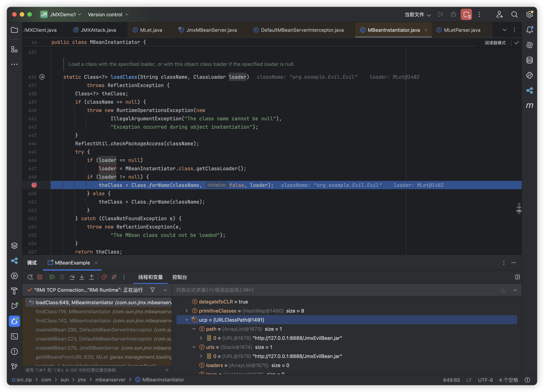The height and width of the screenshot is (392, 544).
Task: Expand the watch history dropdown chevron
Action: point(515,290)
